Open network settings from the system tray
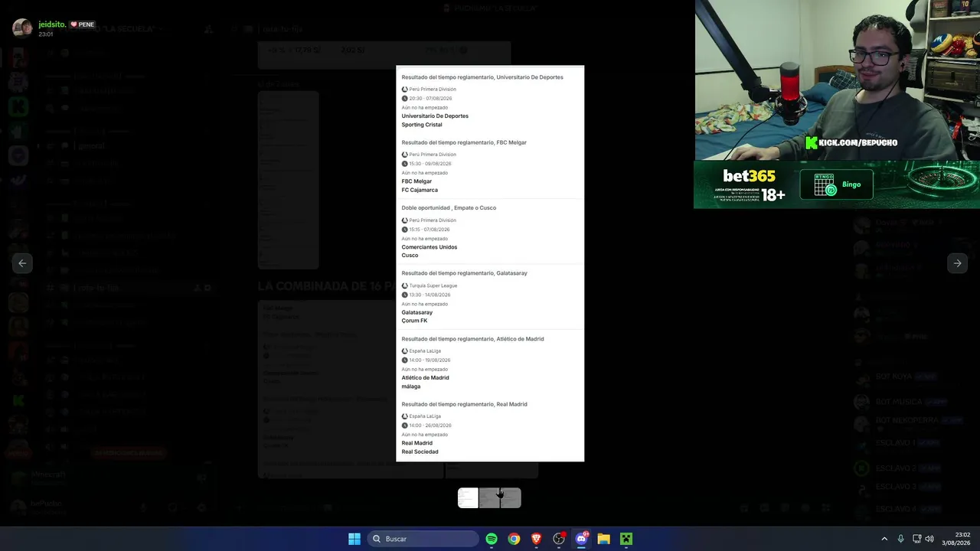This screenshot has width=980, height=551. point(916,539)
